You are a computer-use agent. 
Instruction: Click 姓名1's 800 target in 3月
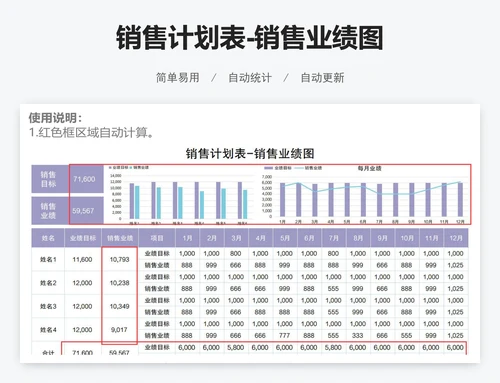(235, 253)
